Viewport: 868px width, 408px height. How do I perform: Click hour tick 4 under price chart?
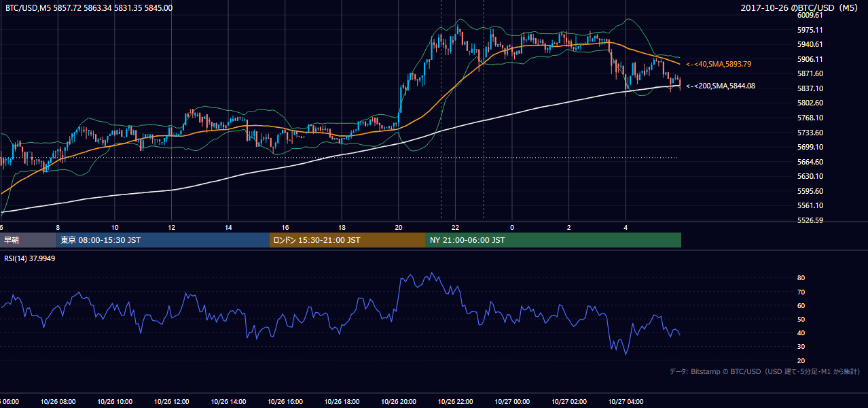pyautogui.click(x=626, y=228)
